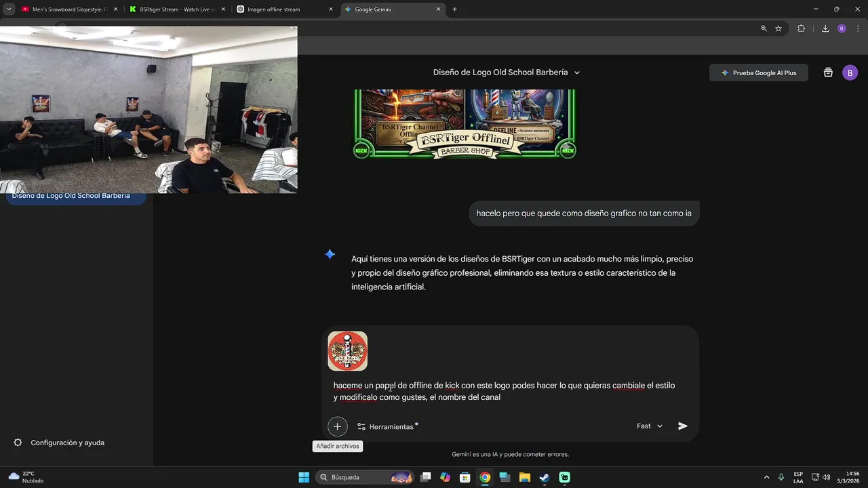Click the Gemini sparkle response icon
Viewport: 868px width, 488px height.
click(x=330, y=254)
